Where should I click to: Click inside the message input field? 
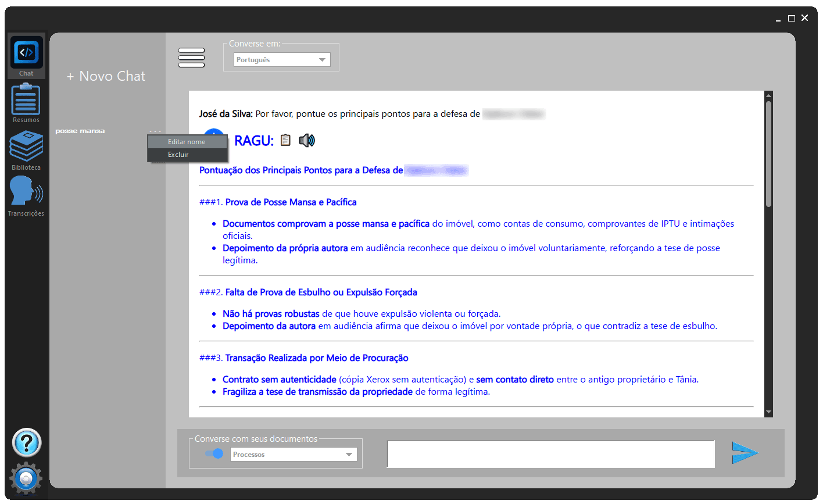[x=550, y=453]
